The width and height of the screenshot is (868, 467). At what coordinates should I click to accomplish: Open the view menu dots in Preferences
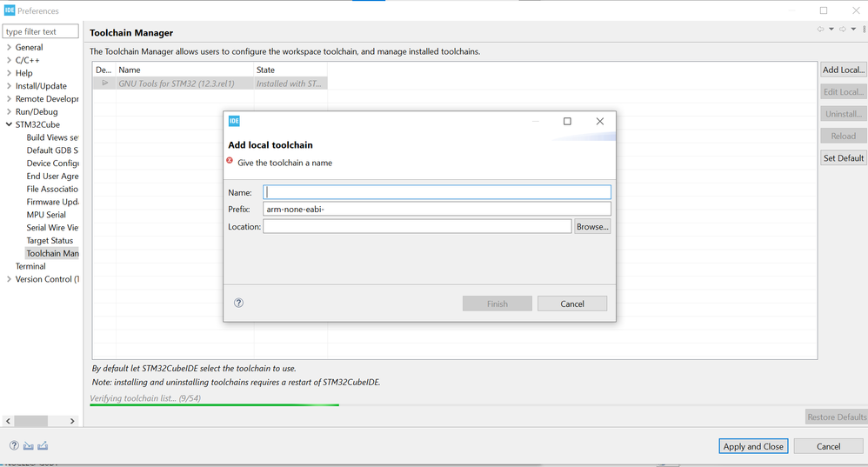[x=865, y=30]
